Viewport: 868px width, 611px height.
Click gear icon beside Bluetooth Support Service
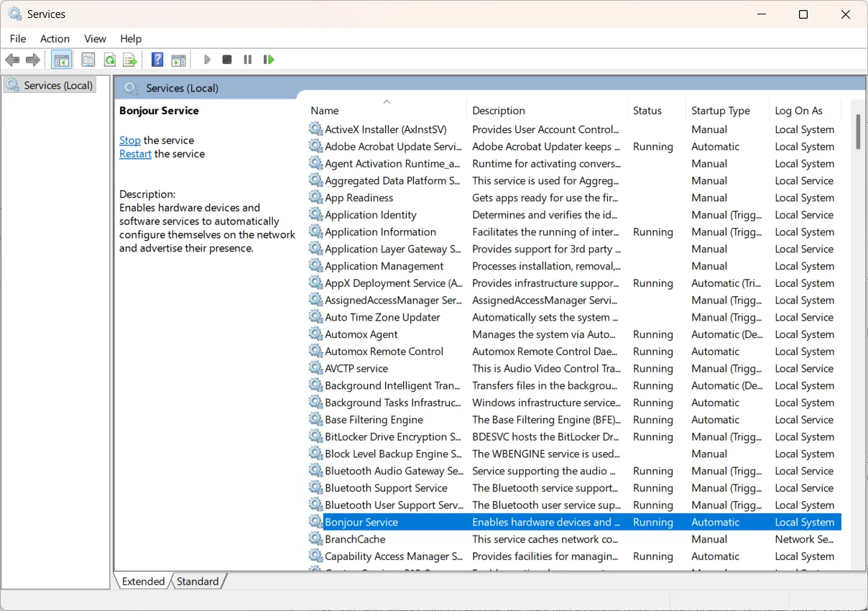[x=315, y=487]
